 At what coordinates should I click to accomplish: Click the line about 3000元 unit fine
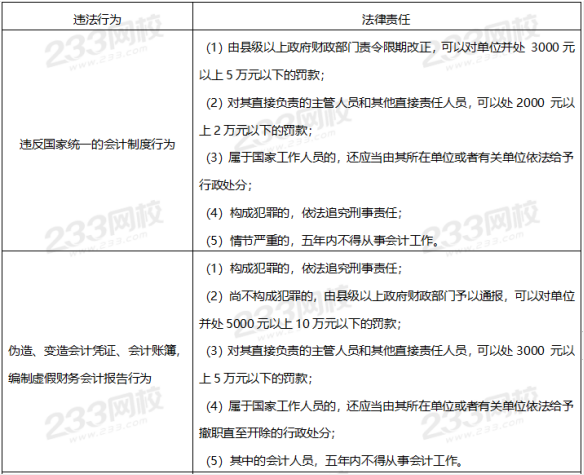(x=391, y=47)
